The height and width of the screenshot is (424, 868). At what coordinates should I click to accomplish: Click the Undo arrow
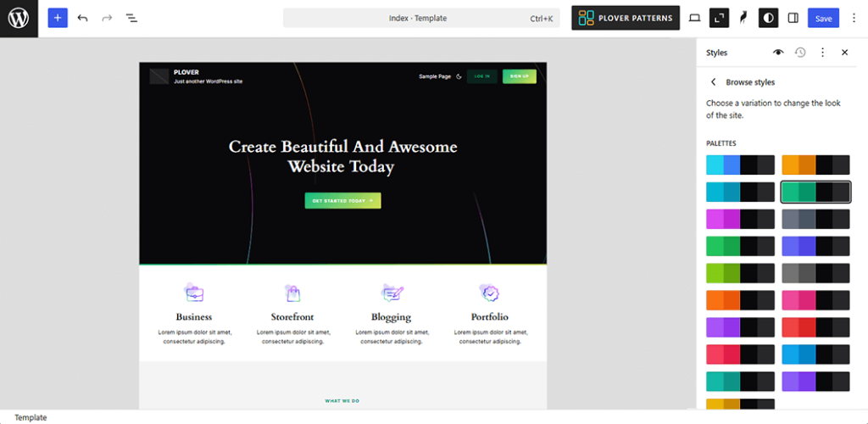tap(82, 18)
